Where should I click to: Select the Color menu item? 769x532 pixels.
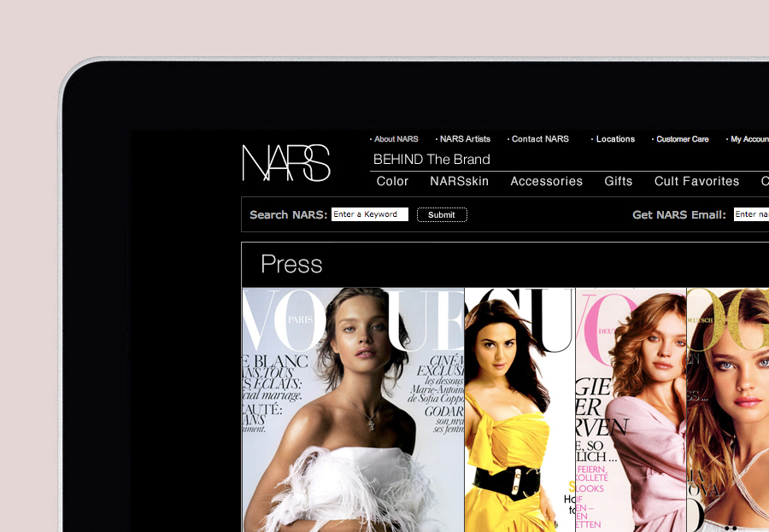pyautogui.click(x=392, y=181)
